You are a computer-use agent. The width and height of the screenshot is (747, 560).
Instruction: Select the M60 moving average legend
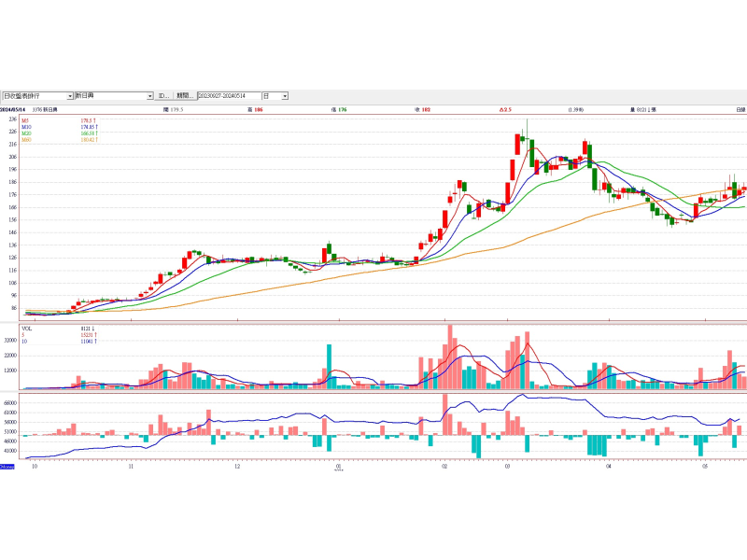28,140
